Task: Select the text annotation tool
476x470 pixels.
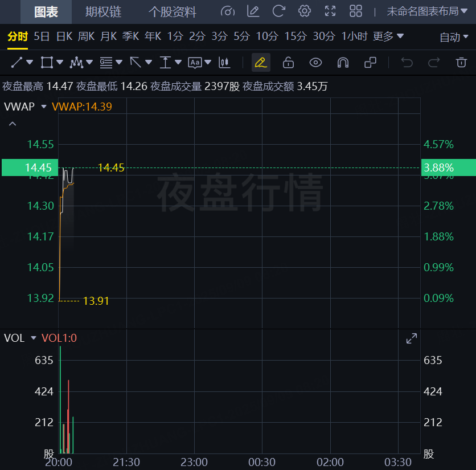Action: click(195, 62)
